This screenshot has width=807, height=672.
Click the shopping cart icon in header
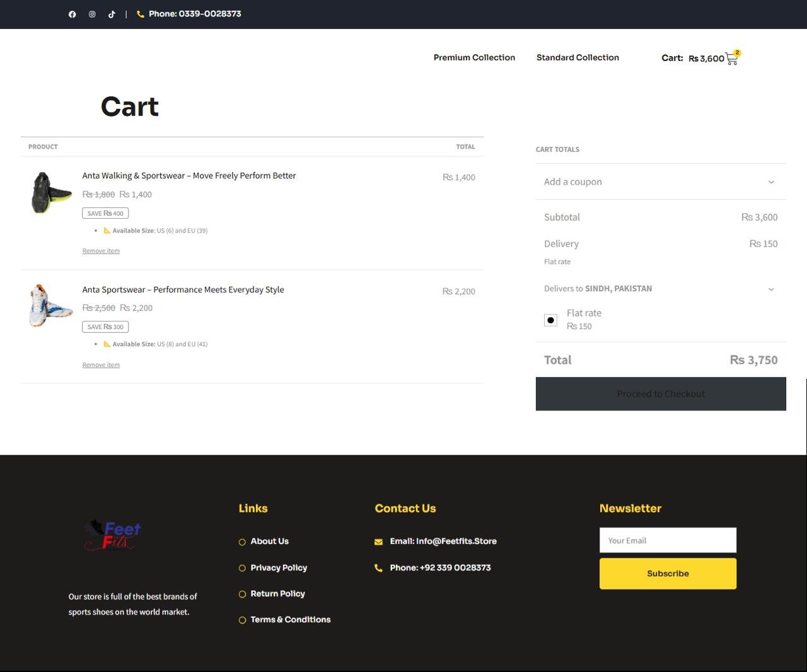pos(732,59)
